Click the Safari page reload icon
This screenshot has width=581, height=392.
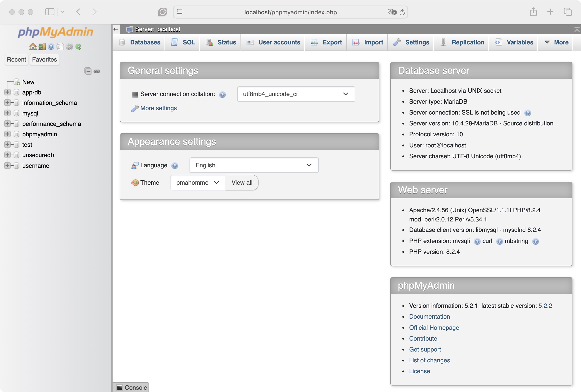click(402, 12)
